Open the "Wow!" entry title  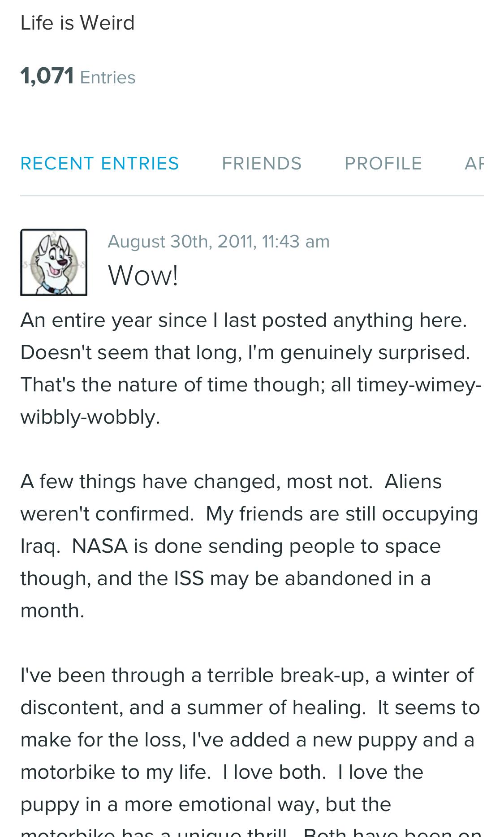143,275
